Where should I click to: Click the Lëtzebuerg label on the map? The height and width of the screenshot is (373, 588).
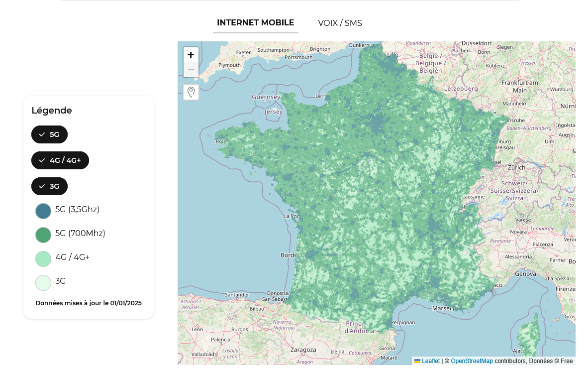click(x=461, y=89)
